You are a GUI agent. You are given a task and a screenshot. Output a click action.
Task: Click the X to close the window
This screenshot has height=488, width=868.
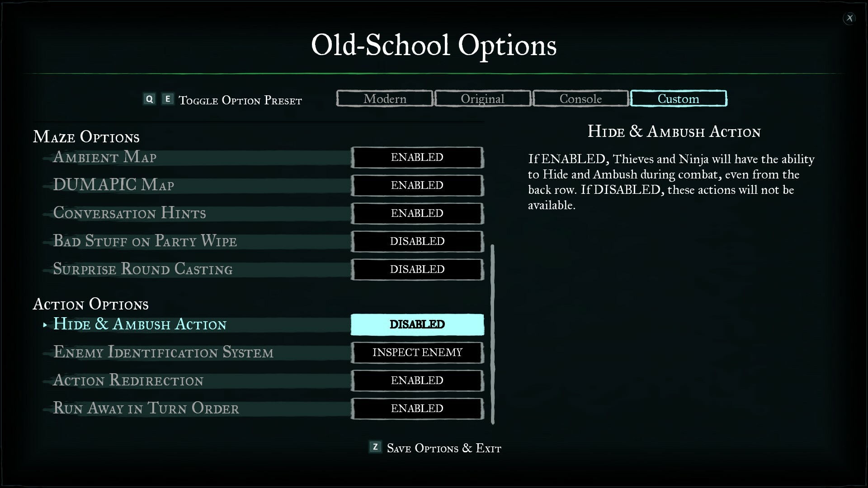pyautogui.click(x=849, y=18)
